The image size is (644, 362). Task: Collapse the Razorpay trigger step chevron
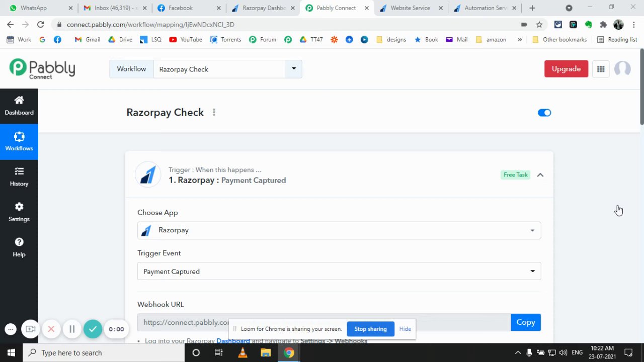(540, 175)
